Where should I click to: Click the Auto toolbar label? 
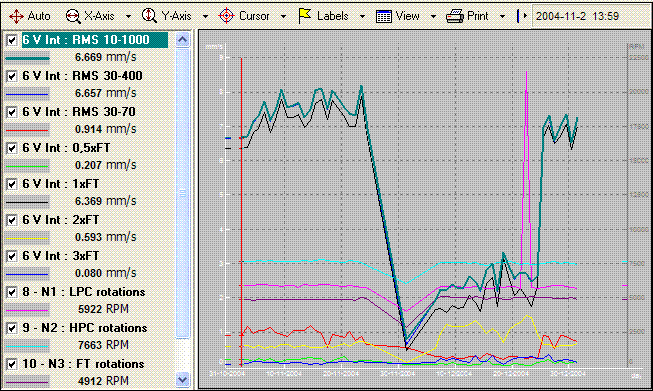click(39, 16)
